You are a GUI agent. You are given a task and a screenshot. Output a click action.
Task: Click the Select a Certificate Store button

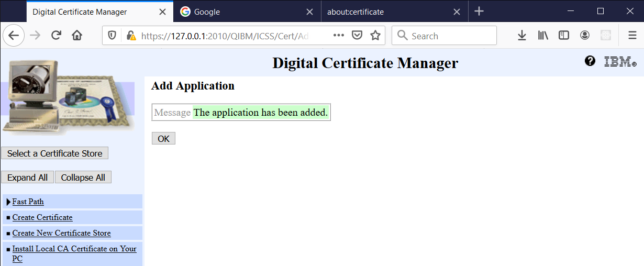(55, 153)
